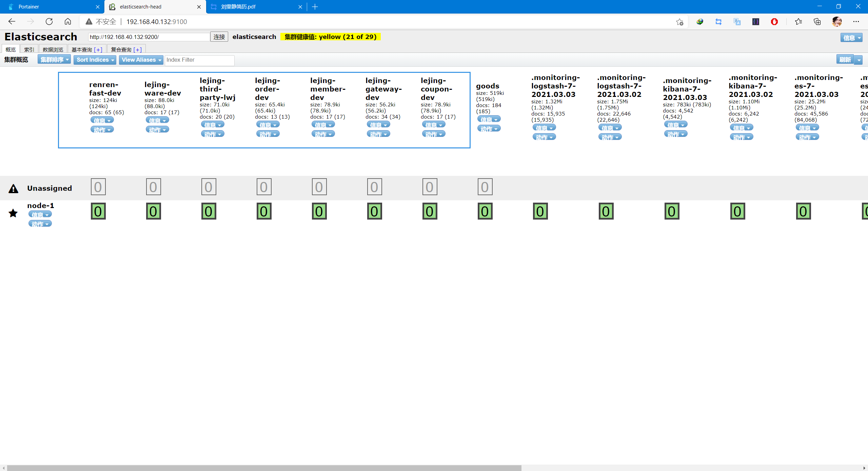Add page to favorites star icon

tap(679, 22)
